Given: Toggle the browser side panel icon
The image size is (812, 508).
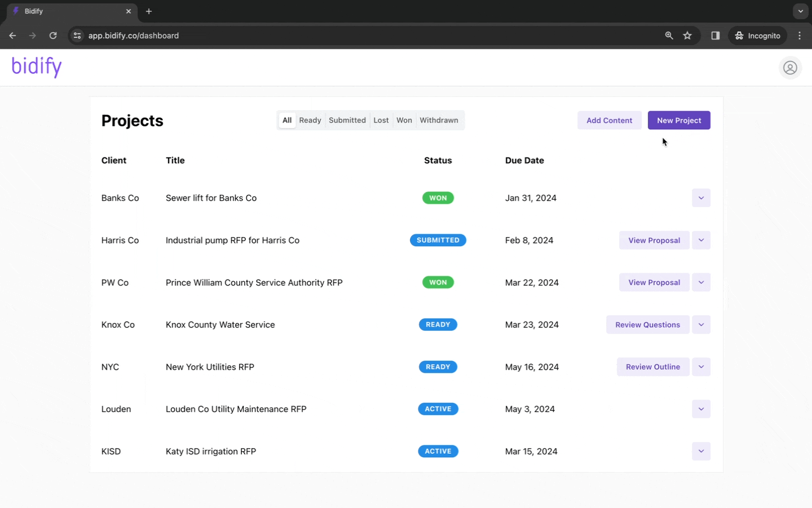Looking at the screenshot, I should point(715,36).
